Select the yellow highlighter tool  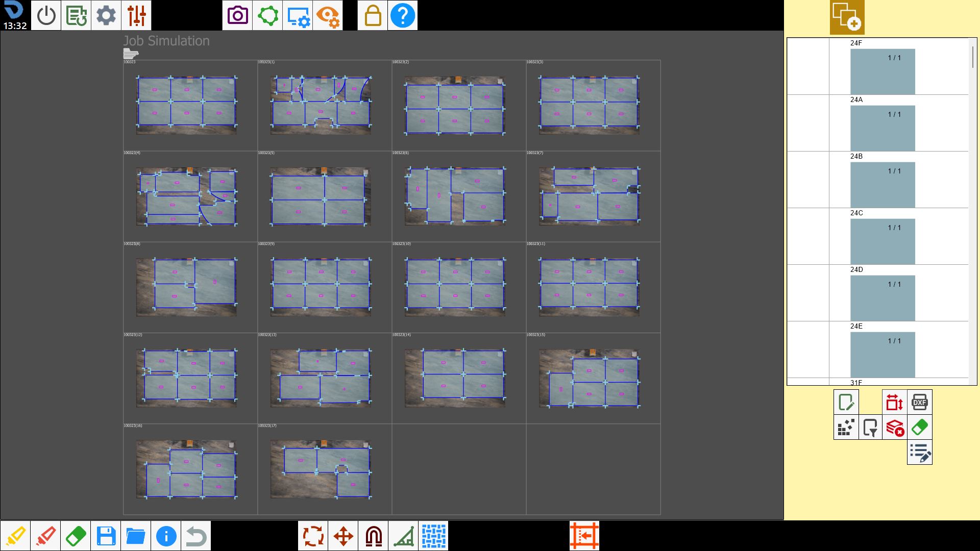point(15,536)
